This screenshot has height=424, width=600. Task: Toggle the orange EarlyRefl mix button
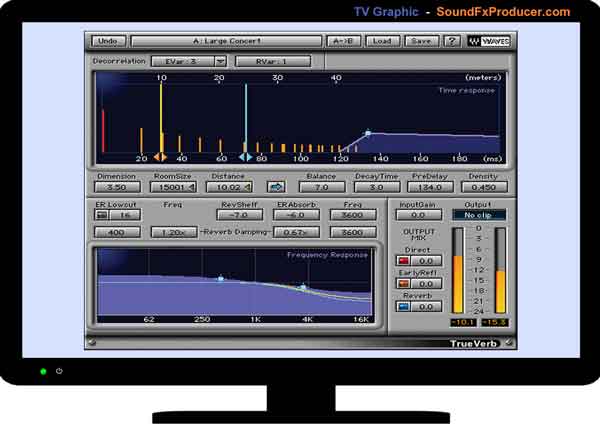pos(403,284)
